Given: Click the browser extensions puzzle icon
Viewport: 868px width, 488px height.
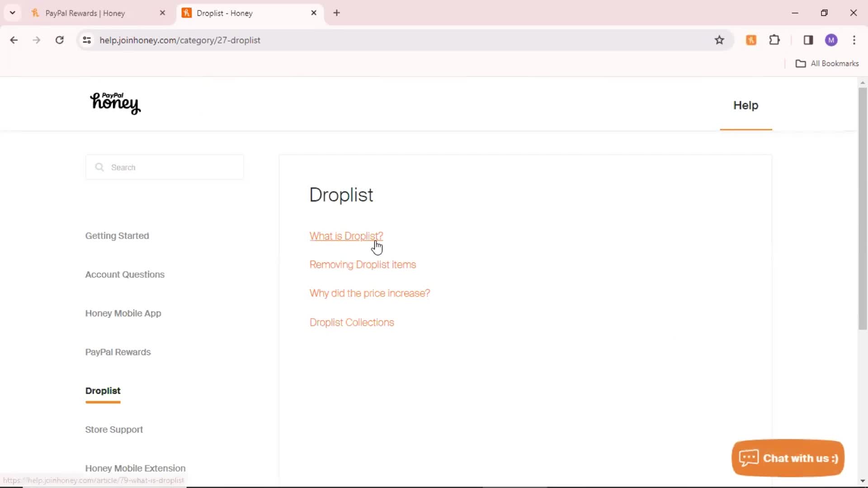Looking at the screenshot, I should 775,40.
